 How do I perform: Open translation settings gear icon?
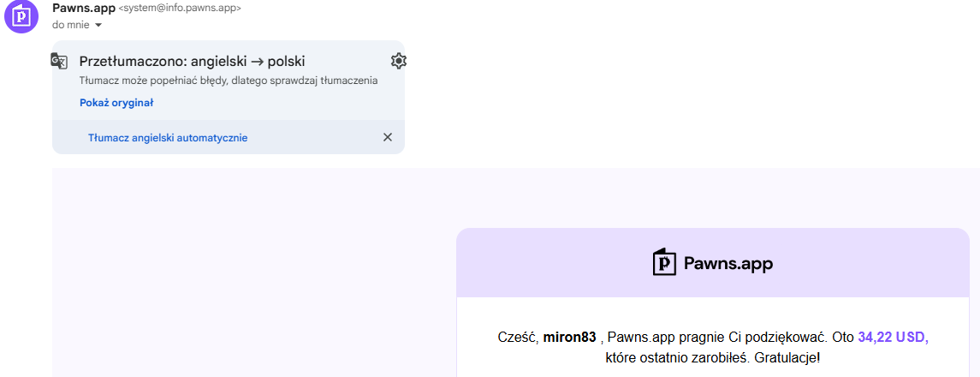pyautogui.click(x=398, y=61)
